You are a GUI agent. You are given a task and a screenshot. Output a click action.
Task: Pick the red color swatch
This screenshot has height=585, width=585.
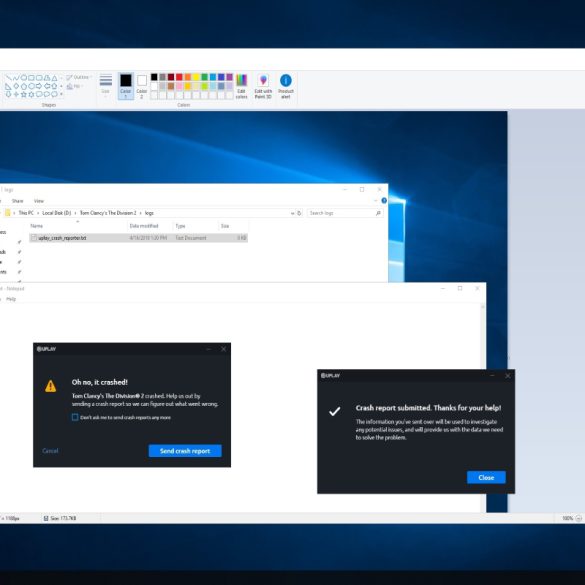coord(179,77)
